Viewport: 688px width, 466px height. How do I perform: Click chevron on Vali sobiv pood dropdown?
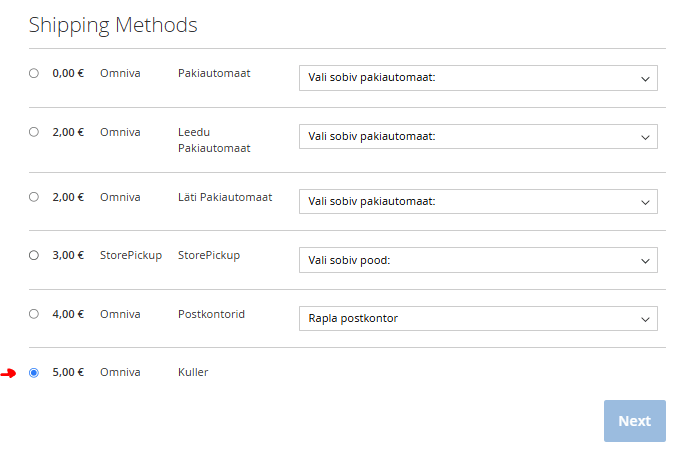(x=644, y=260)
